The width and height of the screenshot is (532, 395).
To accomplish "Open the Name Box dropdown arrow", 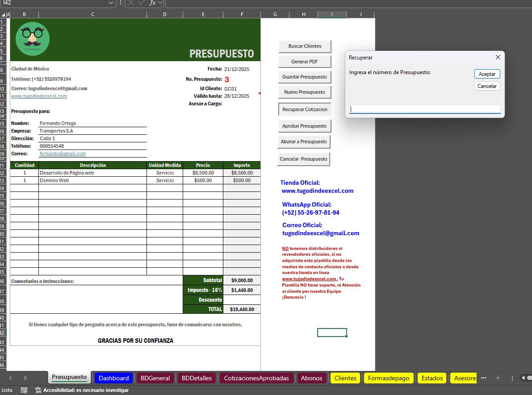I will coord(112,4).
